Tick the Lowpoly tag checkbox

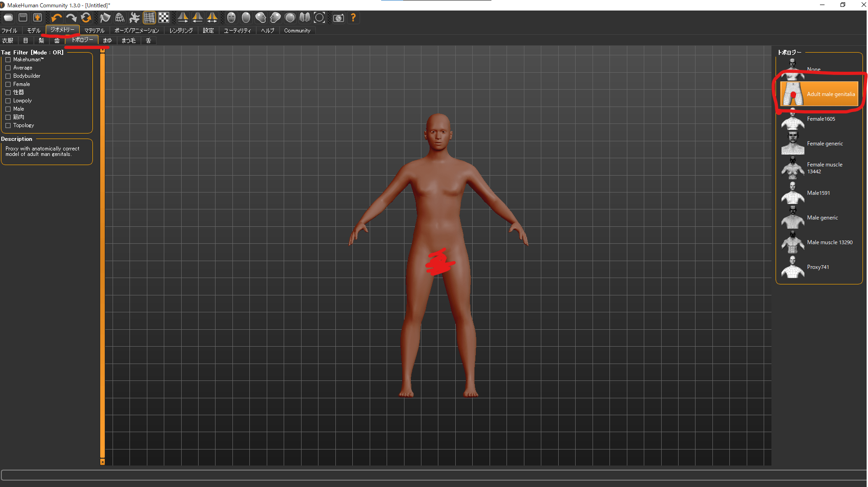8,101
